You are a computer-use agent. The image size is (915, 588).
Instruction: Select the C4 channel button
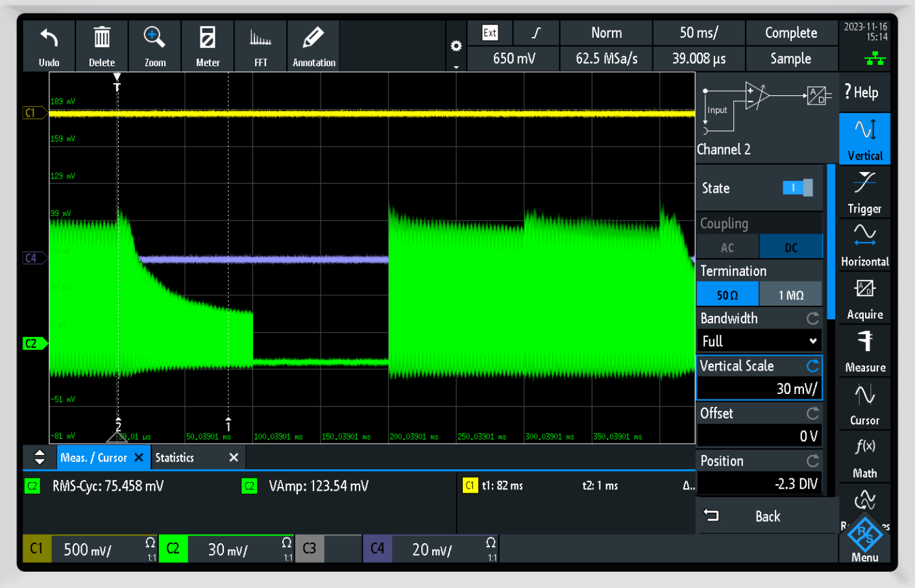pyautogui.click(x=377, y=549)
